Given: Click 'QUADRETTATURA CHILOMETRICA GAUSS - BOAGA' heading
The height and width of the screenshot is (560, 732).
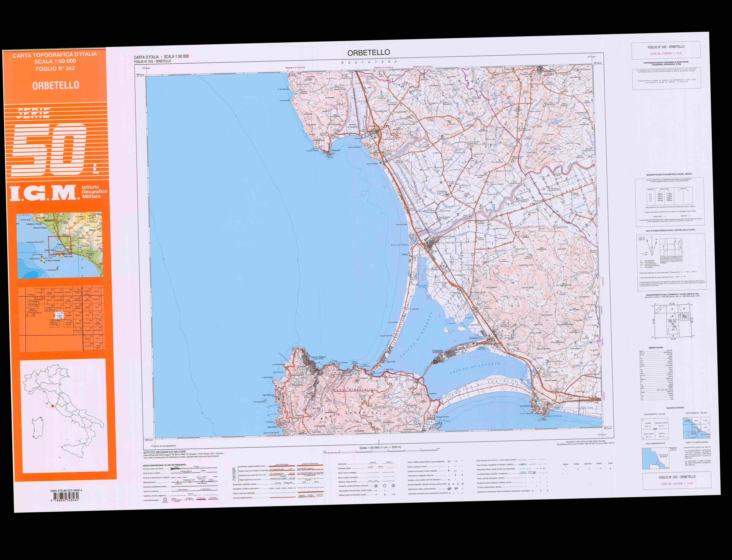Looking at the screenshot, I should pos(669,174).
